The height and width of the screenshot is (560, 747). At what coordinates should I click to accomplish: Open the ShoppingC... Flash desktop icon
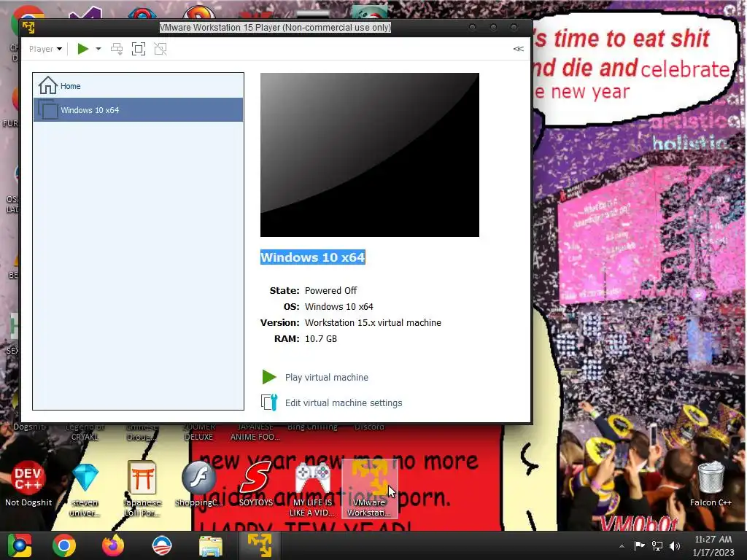(x=198, y=485)
